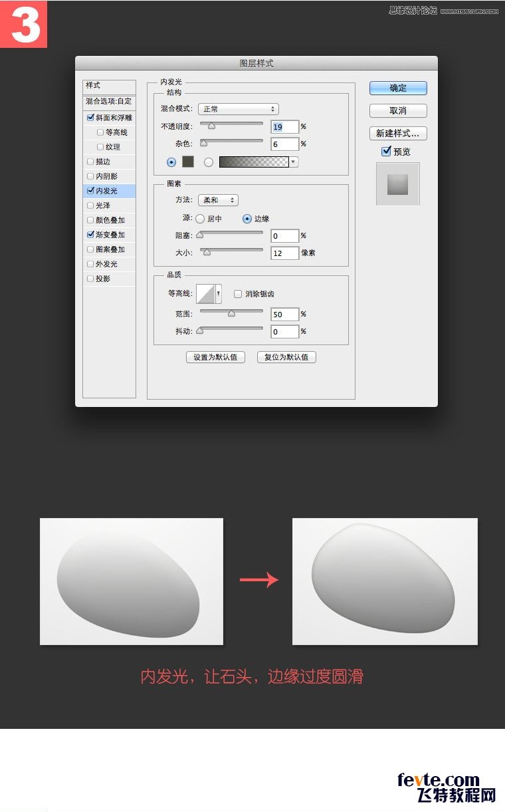Select the 样式 list header
This screenshot has height=812, width=505.
point(109,86)
